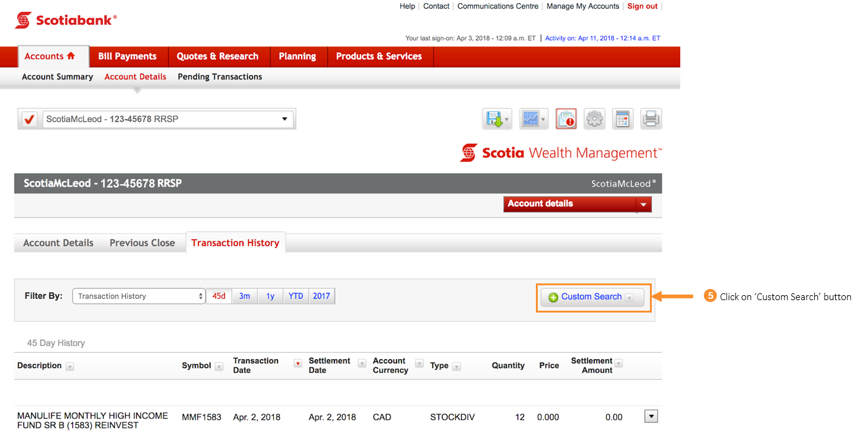Toggle the 45d history filter
The image size is (868, 431).
coord(219,296)
